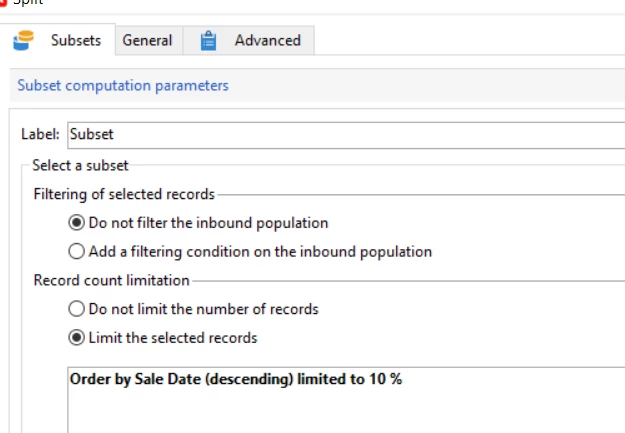Click the 'Select a subset' group title
Viewport: 625px width, 433px height.
pyautogui.click(x=80, y=165)
